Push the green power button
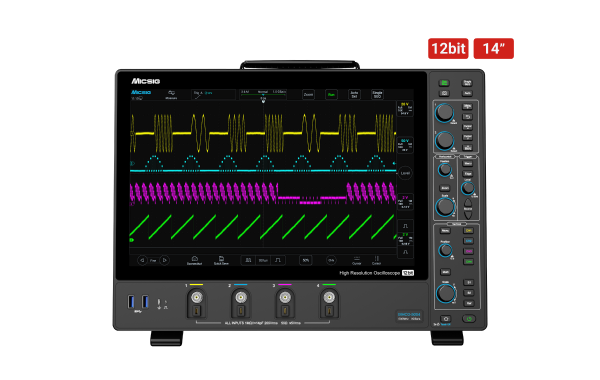Screen dimensions: 600x380 (x=469, y=318)
